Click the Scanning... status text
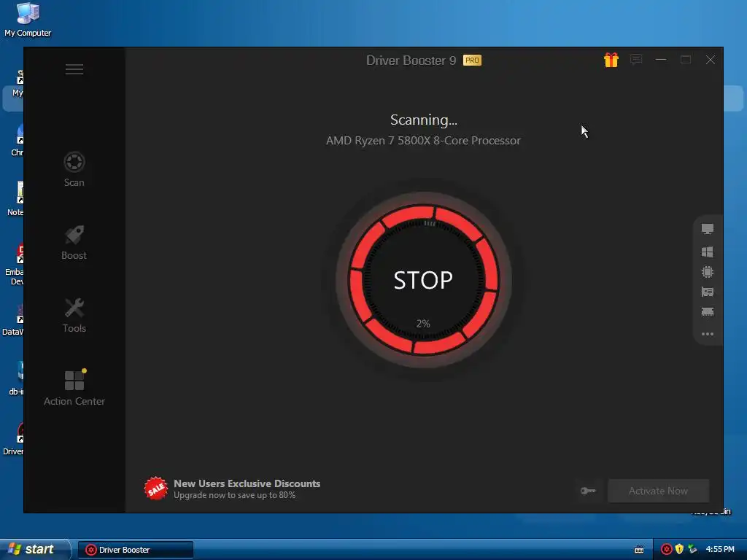 pyautogui.click(x=424, y=120)
